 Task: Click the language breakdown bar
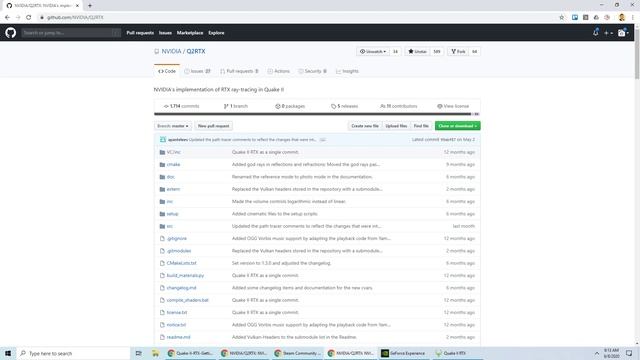pyautogui.click(x=317, y=114)
